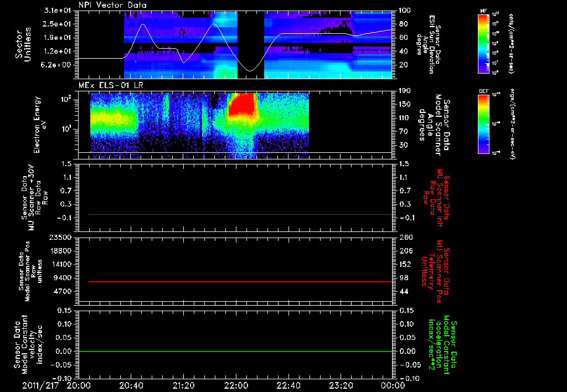Click the '21:20' time tick label
The height and width of the screenshot is (392, 567).
pyautogui.click(x=183, y=385)
